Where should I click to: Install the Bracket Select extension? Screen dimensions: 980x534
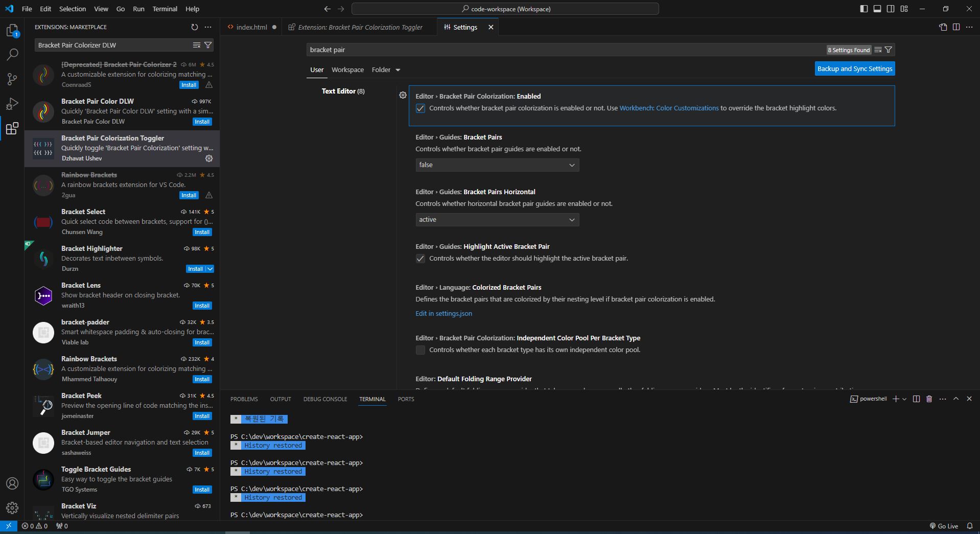202,232
